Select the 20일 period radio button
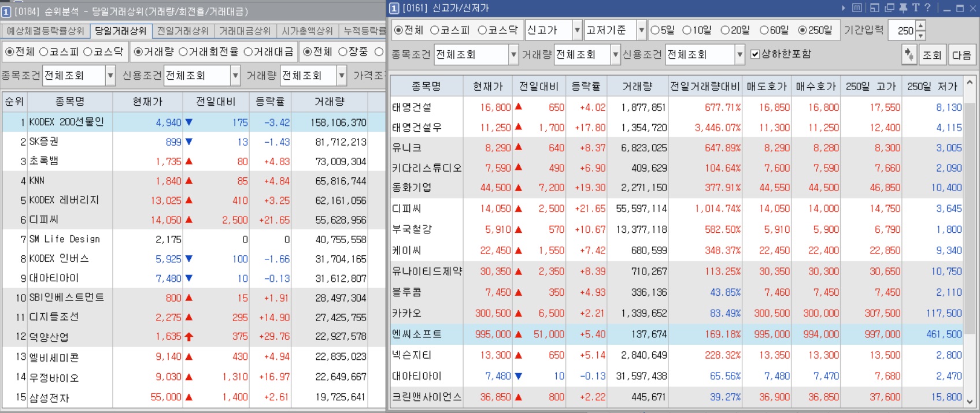980x413 pixels. point(725,30)
